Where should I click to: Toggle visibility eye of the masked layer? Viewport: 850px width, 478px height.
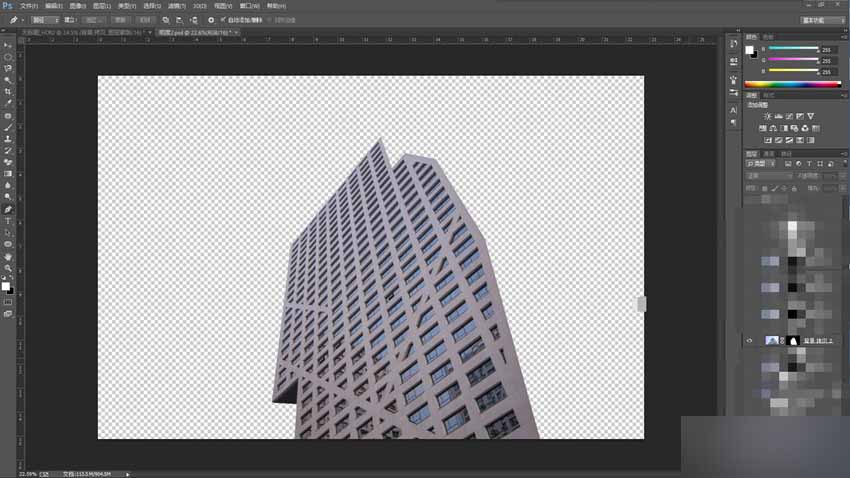(x=750, y=341)
